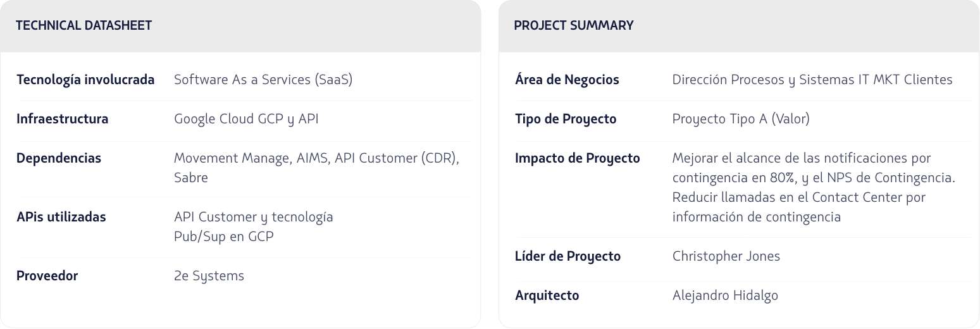980x329 pixels.
Task: Select the Infraestructura row label
Action: click(62, 119)
